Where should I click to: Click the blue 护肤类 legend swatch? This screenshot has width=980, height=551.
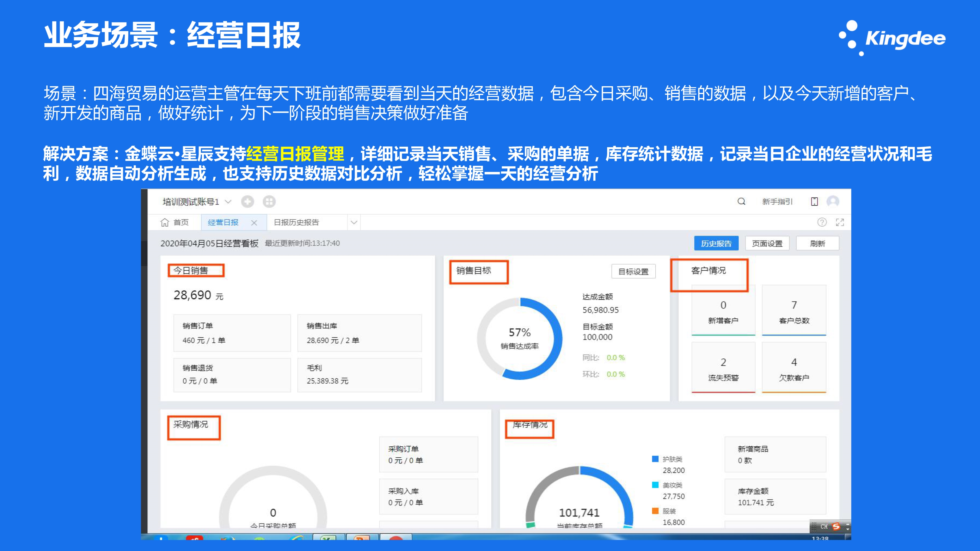tap(655, 459)
